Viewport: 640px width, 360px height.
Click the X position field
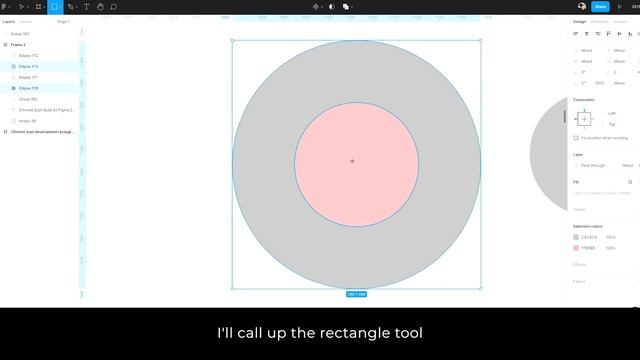coord(587,51)
